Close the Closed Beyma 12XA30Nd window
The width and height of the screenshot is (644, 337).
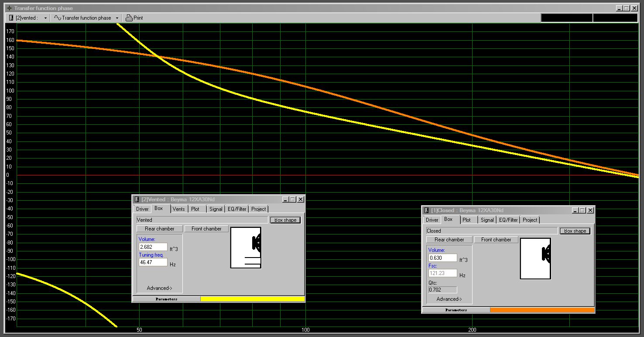[x=590, y=210]
